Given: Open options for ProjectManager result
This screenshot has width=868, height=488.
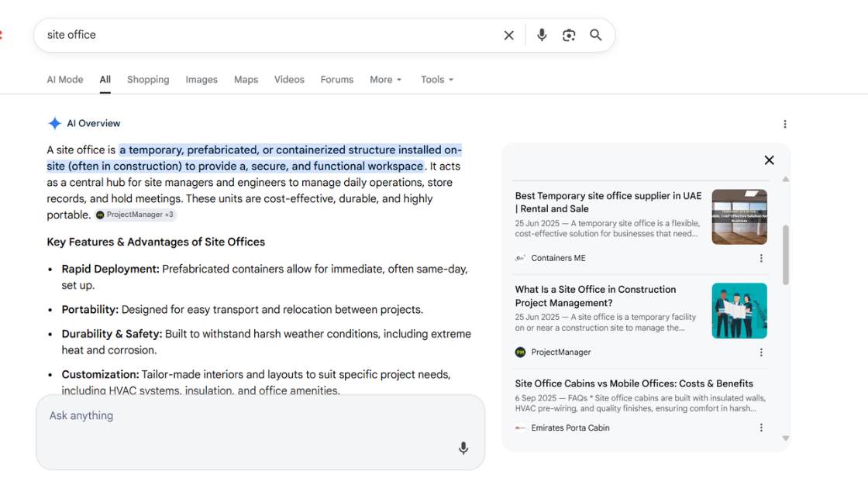Looking at the screenshot, I should click(x=761, y=352).
